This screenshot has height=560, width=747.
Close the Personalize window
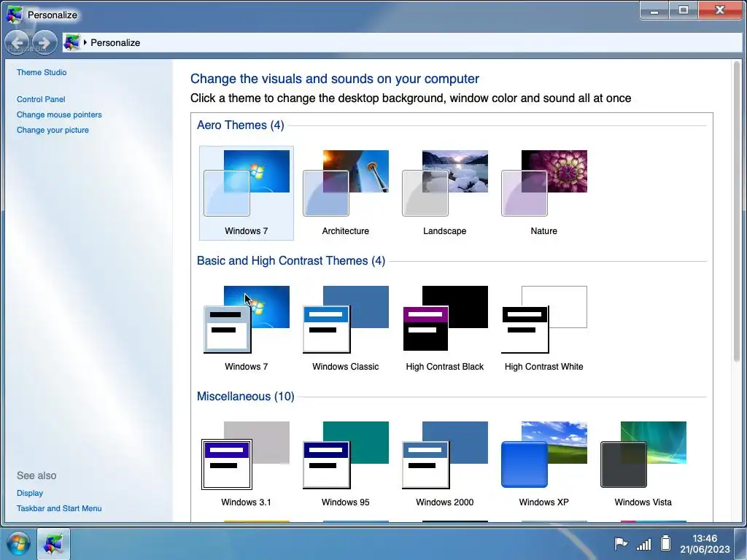pos(719,10)
